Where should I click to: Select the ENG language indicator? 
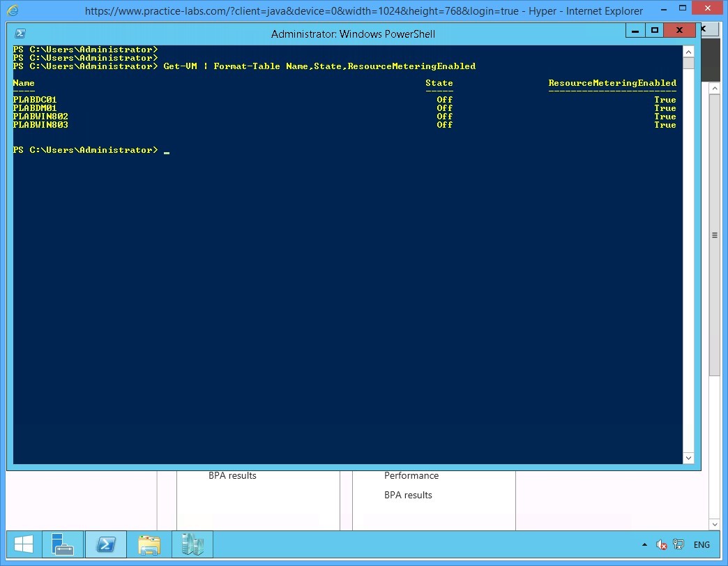pyautogui.click(x=702, y=544)
